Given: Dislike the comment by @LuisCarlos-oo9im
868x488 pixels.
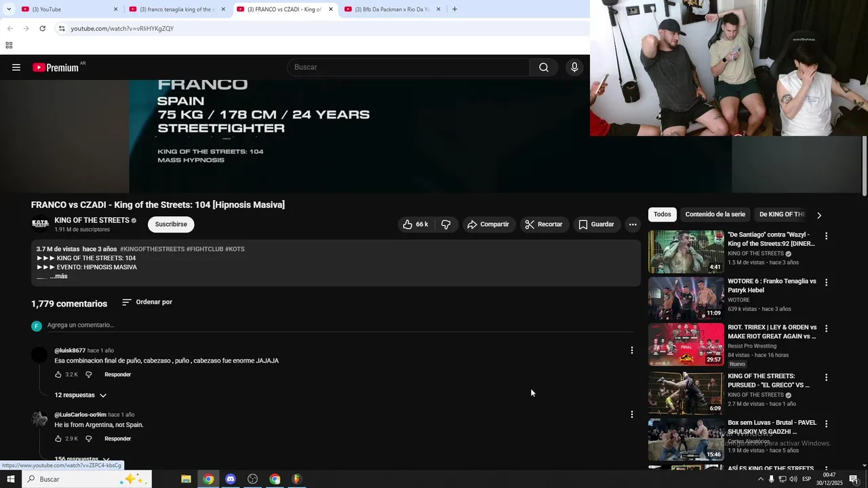Looking at the screenshot, I should [88, 439].
